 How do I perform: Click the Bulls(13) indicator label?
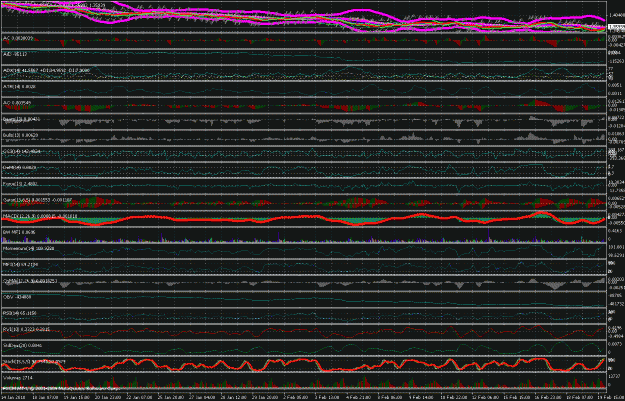[20, 135]
